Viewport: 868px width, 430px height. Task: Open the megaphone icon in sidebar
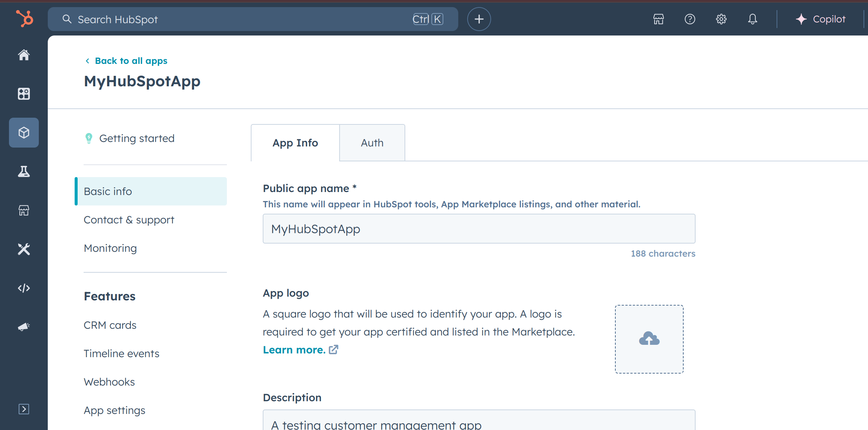tap(24, 327)
